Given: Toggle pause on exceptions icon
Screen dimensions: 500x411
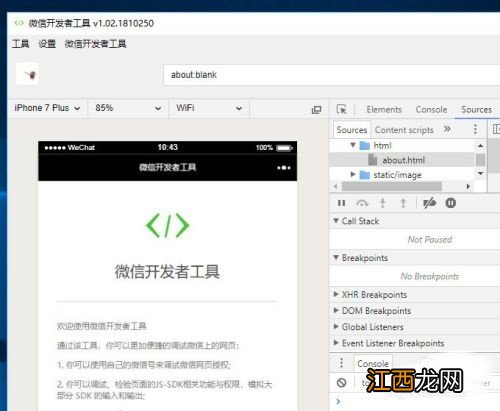Looking at the screenshot, I should 450,203.
